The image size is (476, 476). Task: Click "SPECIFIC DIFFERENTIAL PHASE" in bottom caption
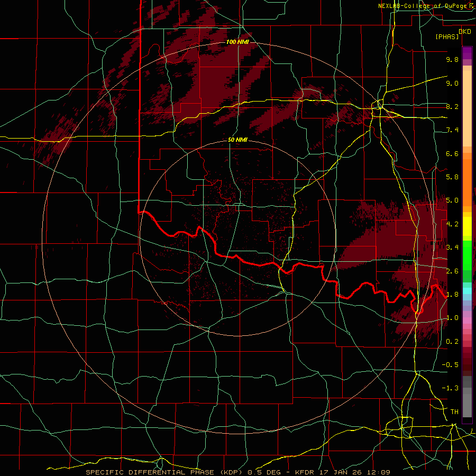coord(151,472)
